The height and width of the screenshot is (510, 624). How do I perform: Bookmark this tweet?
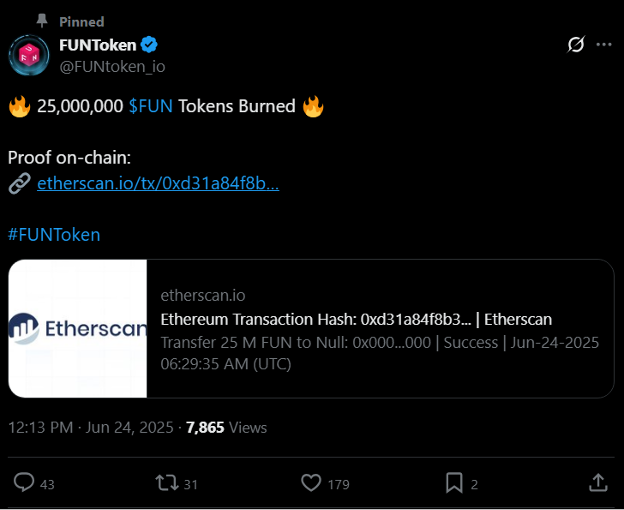[x=454, y=484]
